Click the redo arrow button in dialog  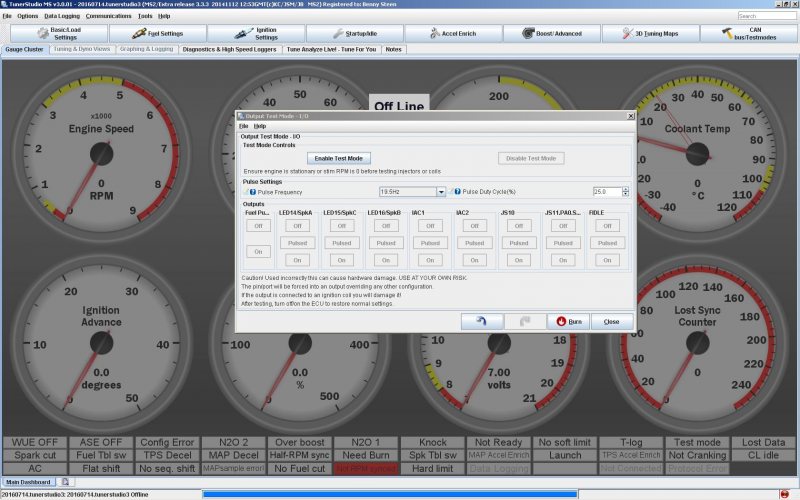524,321
